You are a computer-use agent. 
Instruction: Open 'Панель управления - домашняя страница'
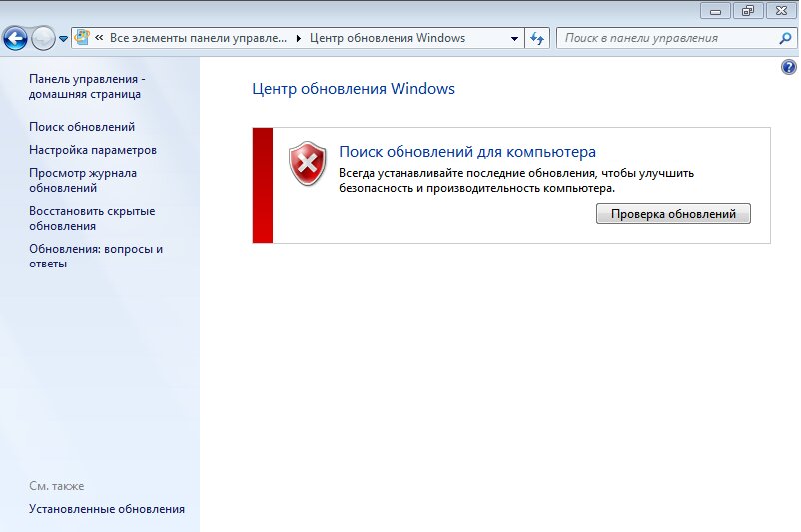point(87,86)
